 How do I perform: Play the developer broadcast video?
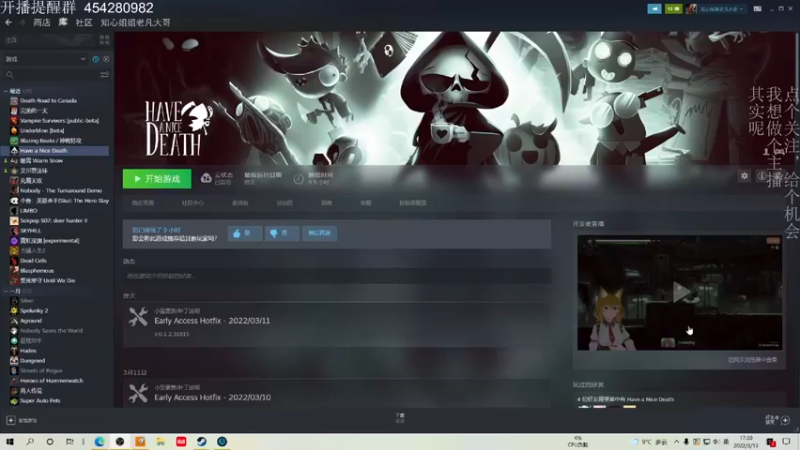[x=681, y=292]
